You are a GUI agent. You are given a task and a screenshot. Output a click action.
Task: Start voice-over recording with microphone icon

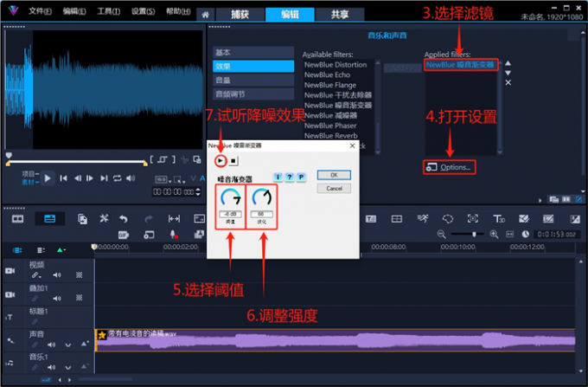tap(174, 235)
